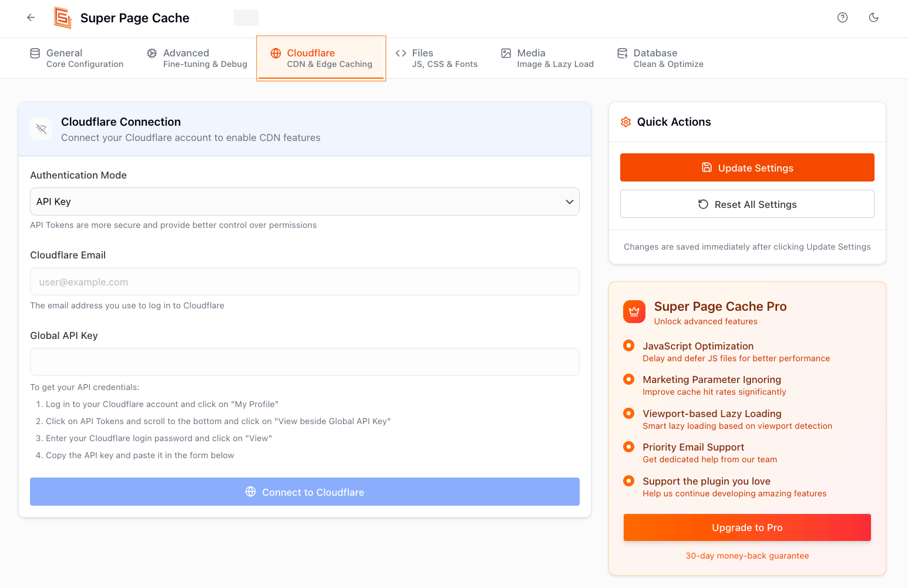Click the globe icon on Connect to Cloudflare
Viewport: 908px width, 588px height.
251,492
